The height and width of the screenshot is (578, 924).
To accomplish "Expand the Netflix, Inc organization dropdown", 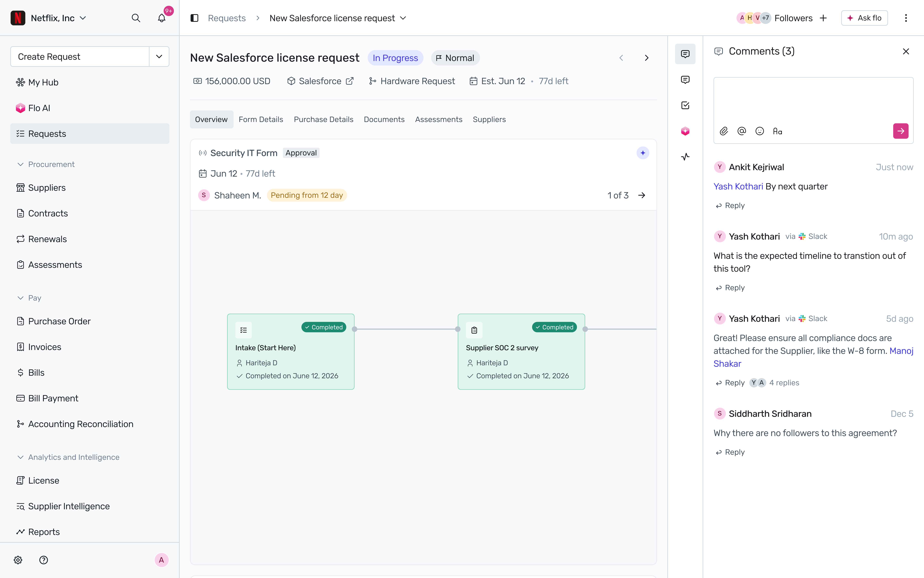I will tap(83, 18).
